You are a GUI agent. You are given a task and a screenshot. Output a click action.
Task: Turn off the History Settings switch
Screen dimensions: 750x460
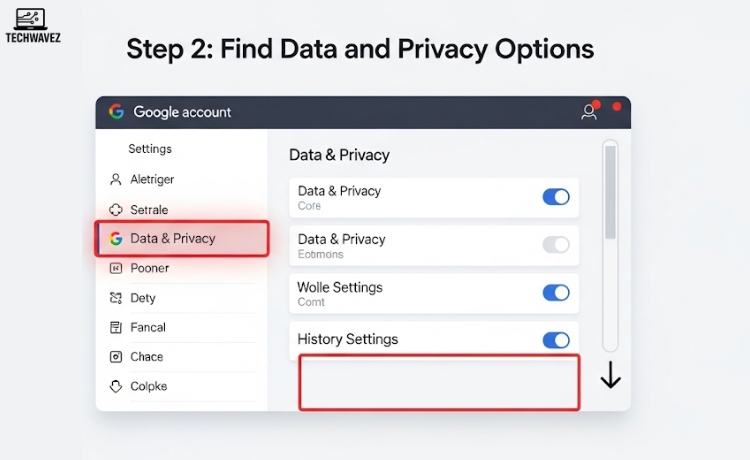pos(556,340)
